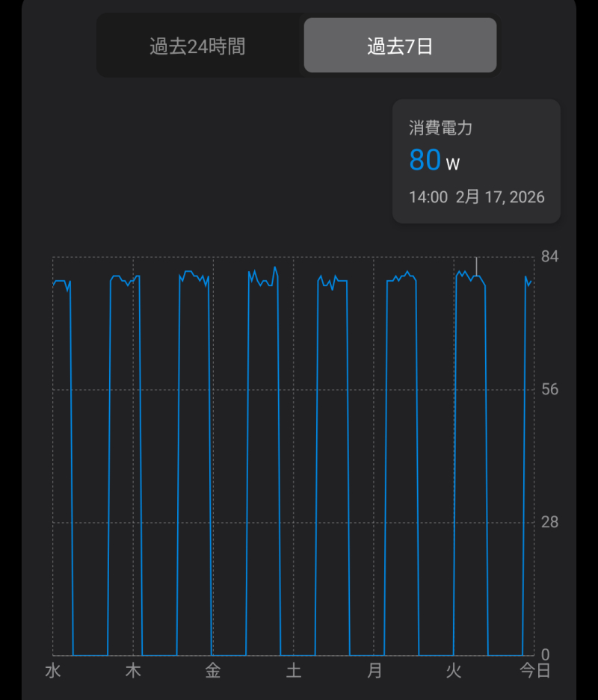The height and width of the screenshot is (700, 598).
Task: Click the selected-point marker line on chart
Action: coord(476,266)
